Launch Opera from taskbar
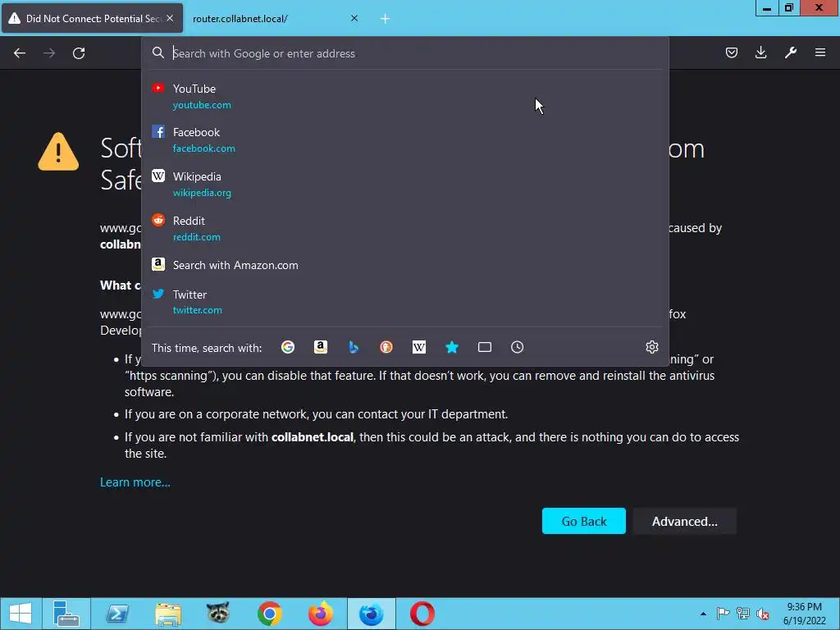 (422, 614)
